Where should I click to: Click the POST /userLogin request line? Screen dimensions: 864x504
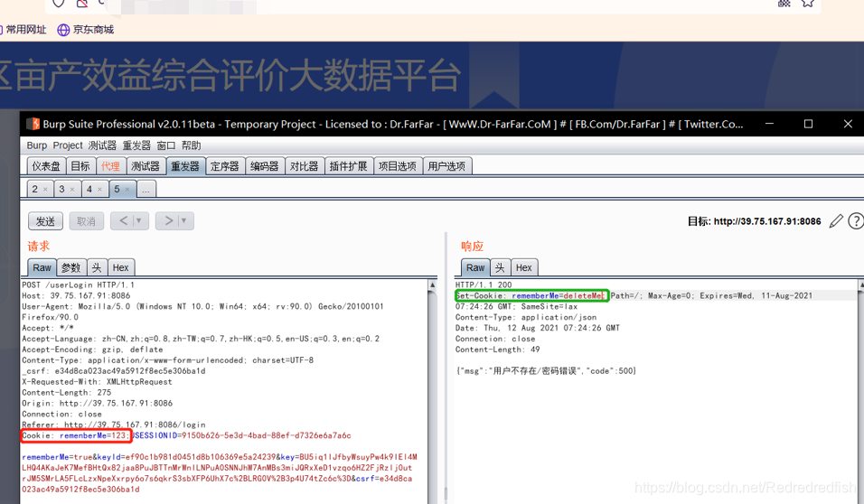[x=78, y=285]
